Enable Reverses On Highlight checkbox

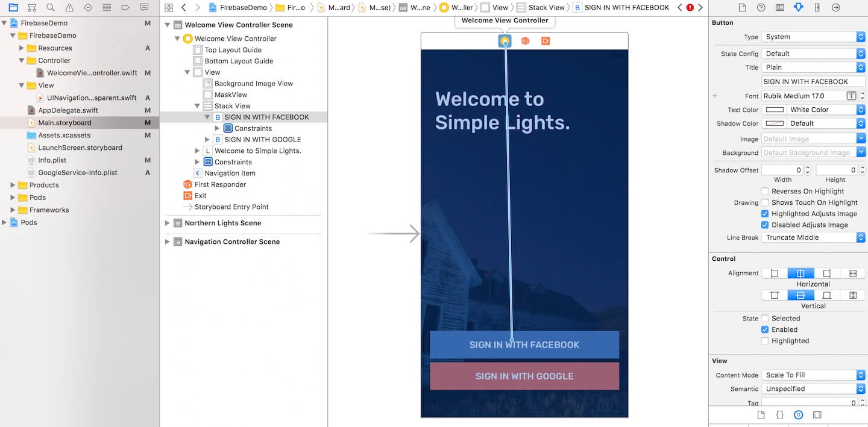pyautogui.click(x=765, y=192)
